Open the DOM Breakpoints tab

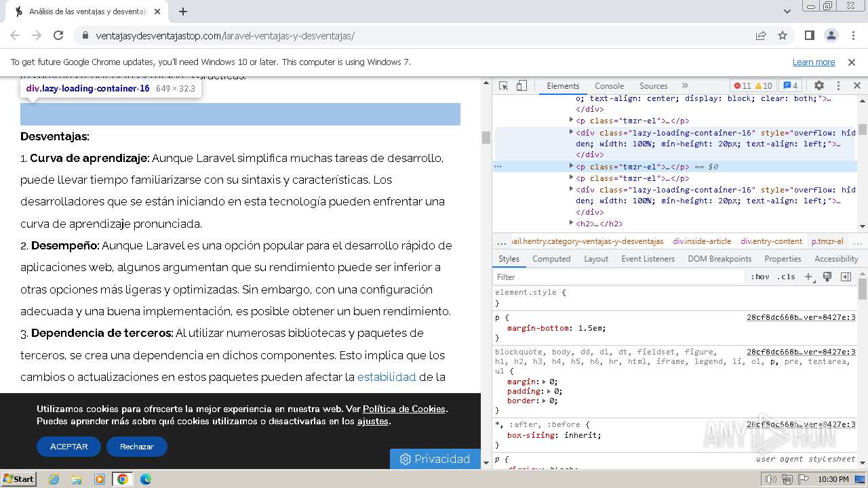[x=719, y=259]
